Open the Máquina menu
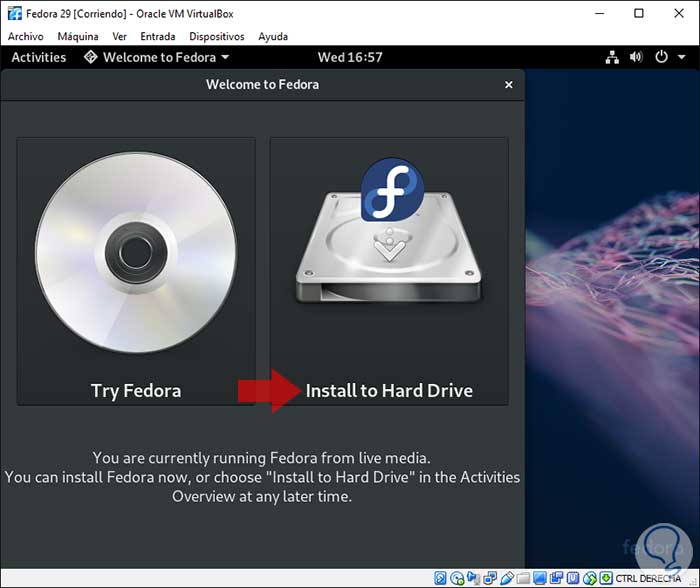Screen dimensions: 700x588 tap(78, 36)
